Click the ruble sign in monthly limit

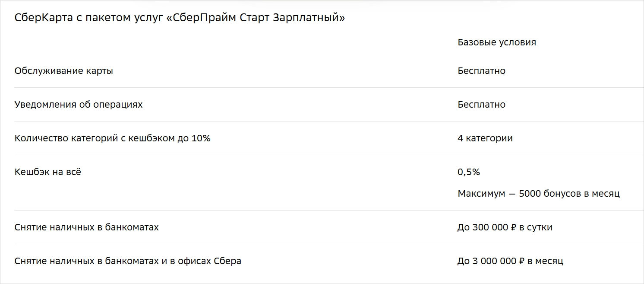click(x=521, y=261)
